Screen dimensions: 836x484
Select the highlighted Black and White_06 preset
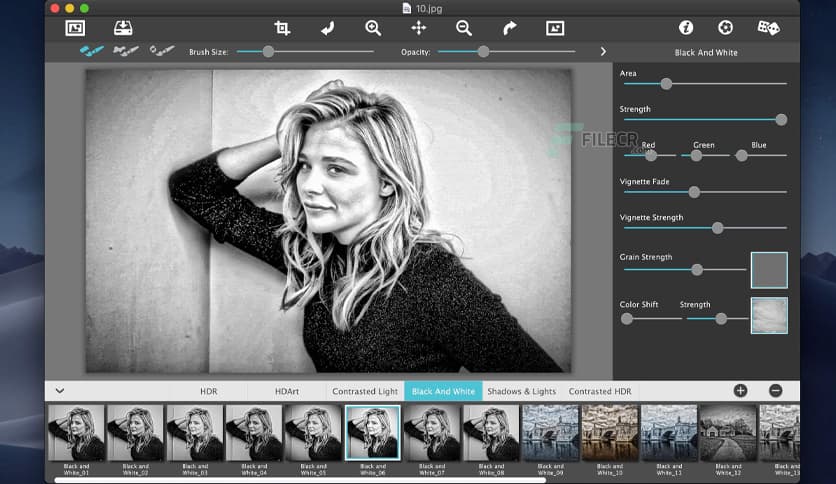[x=373, y=433]
